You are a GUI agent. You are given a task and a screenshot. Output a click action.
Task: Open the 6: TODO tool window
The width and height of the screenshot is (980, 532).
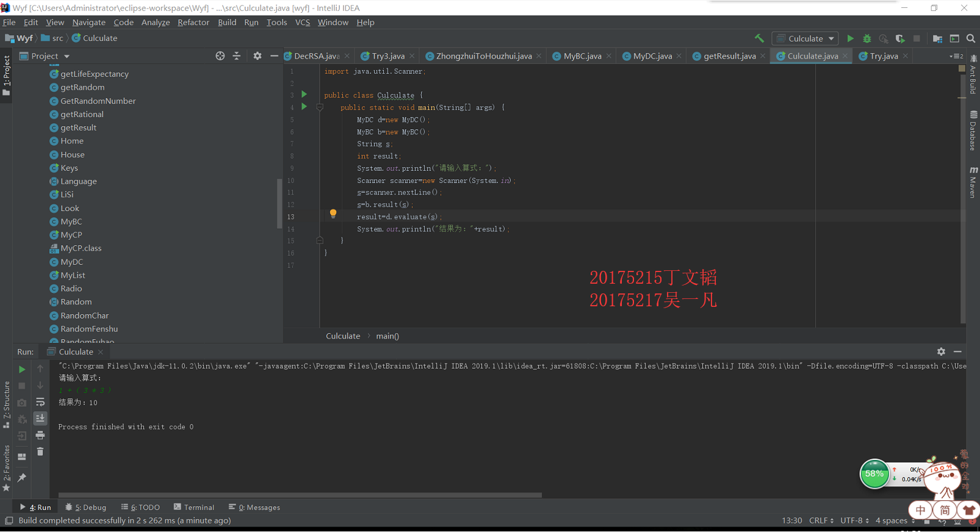[x=140, y=507]
